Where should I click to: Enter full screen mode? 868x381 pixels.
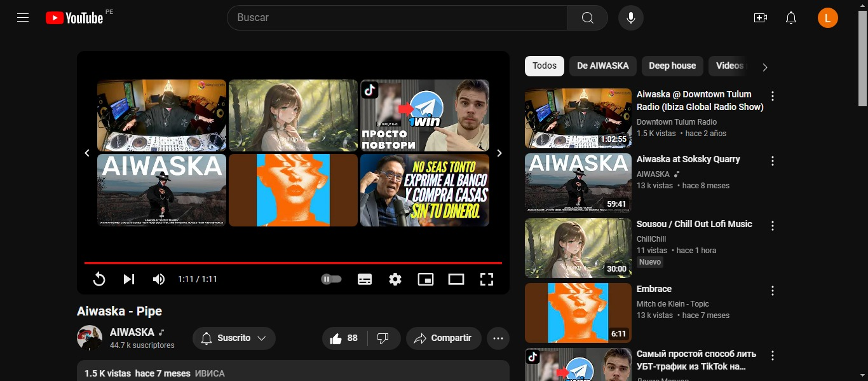pos(487,279)
